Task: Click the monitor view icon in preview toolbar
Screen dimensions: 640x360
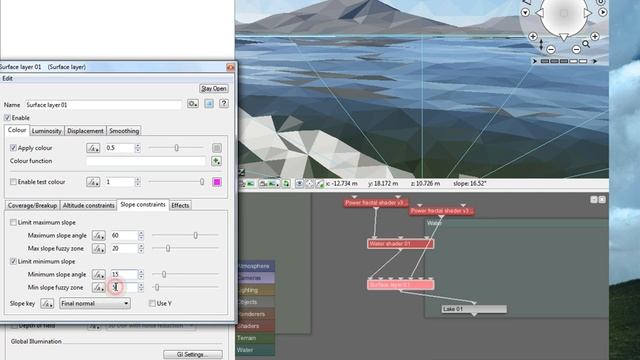Action: click(300, 184)
